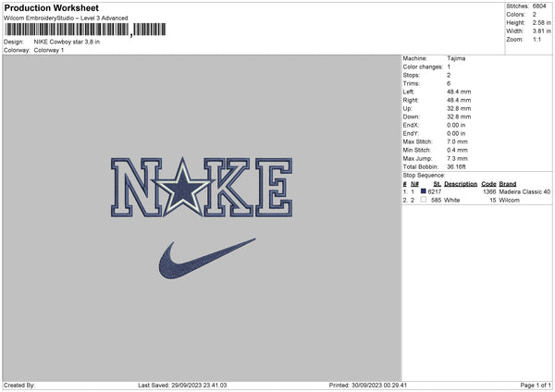
Task: Click the 'White' description in row 2
Action: point(452,201)
